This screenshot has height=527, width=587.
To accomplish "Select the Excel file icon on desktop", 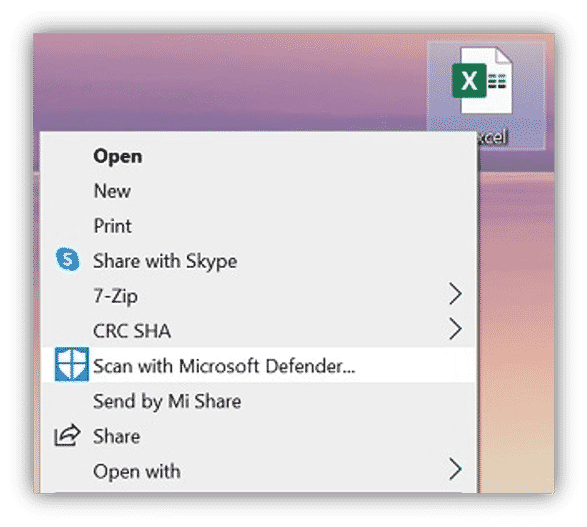I will [x=482, y=80].
